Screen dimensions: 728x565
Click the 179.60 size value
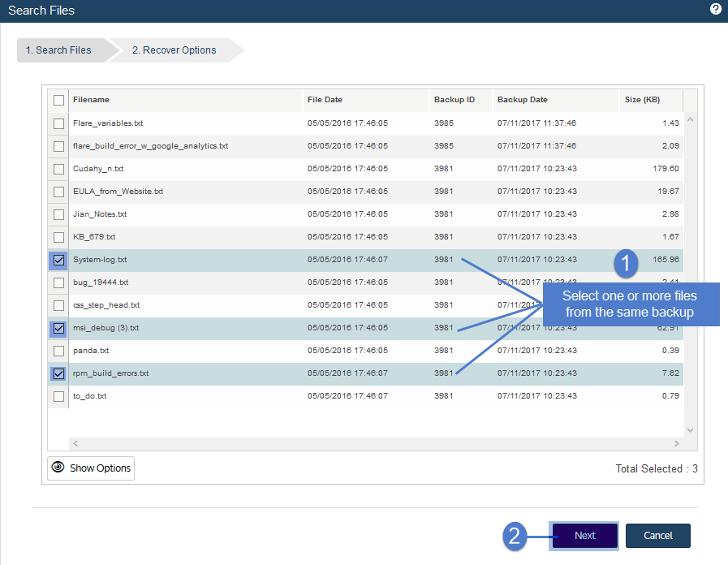coord(666,169)
